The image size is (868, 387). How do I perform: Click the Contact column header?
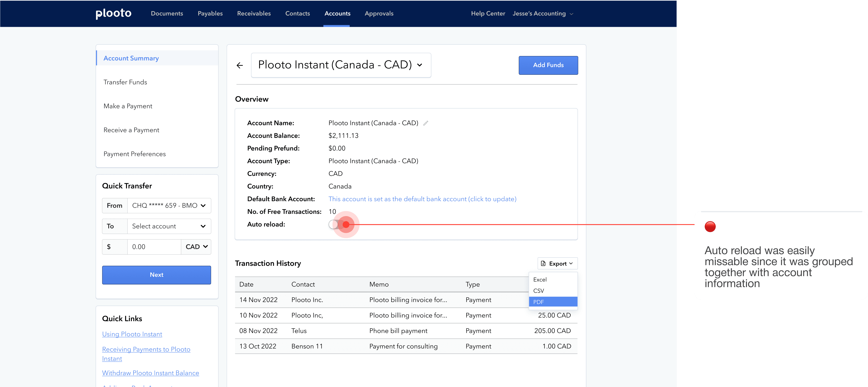coord(303,285)
